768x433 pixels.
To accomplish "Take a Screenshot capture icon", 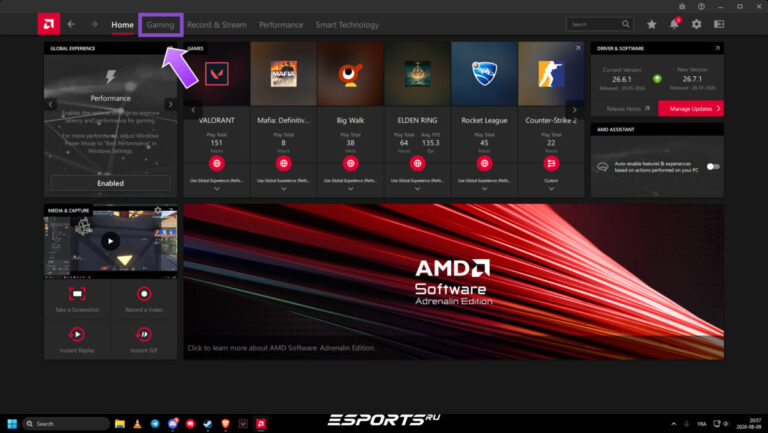I will (x=77, y=294).
